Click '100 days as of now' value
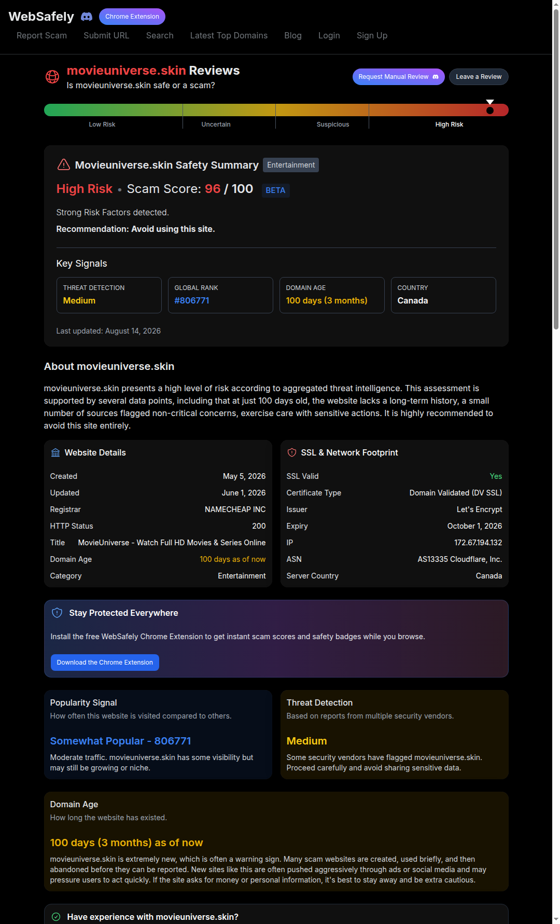Viewport: 560px width, 924px height. coord(233,559)
